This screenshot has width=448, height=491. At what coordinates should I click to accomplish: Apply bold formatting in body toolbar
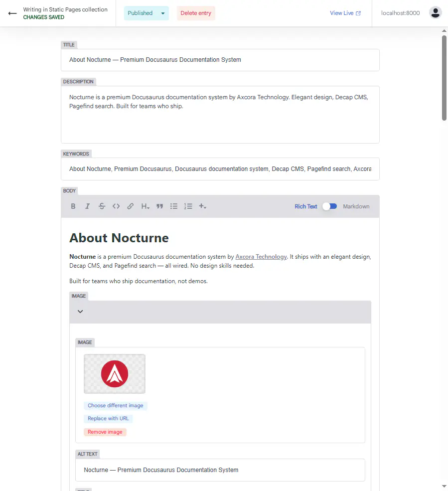73,206
